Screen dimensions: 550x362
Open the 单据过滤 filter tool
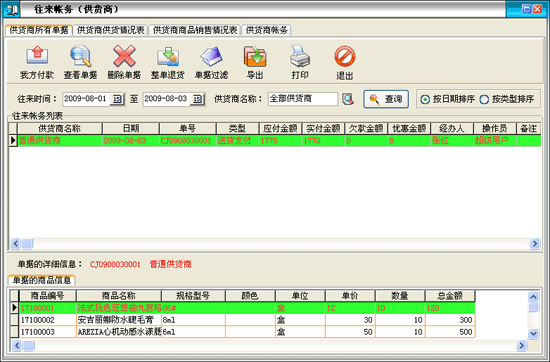[x=212, y=56]
